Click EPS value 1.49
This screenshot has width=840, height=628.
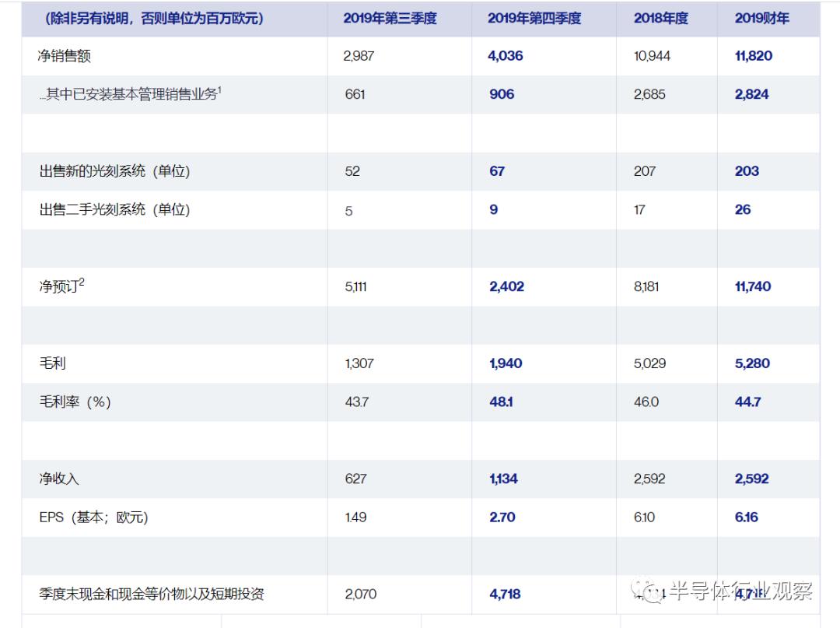click(x=355, y=517)
